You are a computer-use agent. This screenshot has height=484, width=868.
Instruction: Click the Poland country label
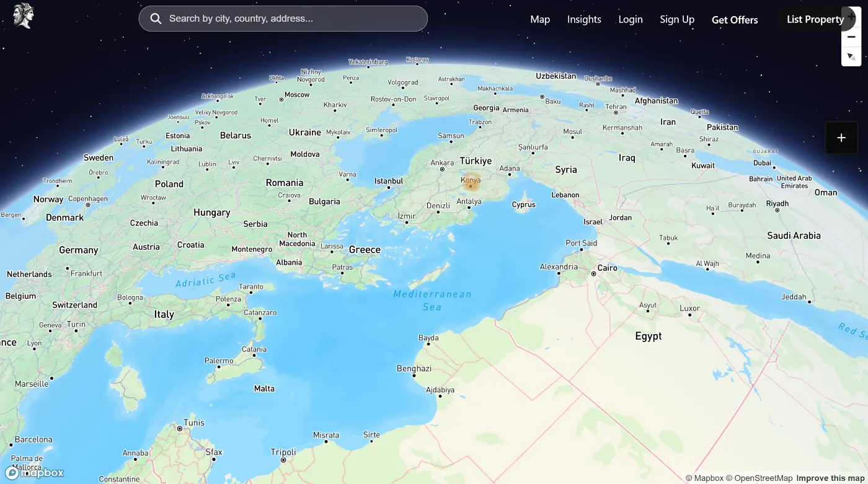tap(169, 184)
